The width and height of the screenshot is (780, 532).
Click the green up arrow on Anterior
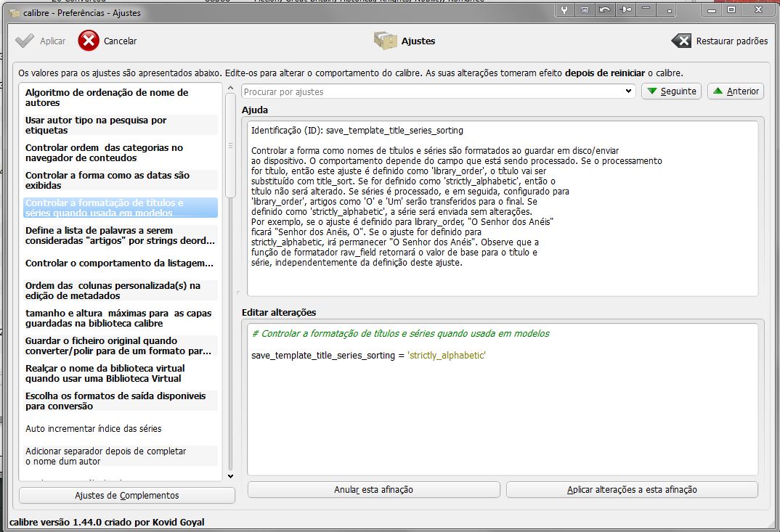718,91
